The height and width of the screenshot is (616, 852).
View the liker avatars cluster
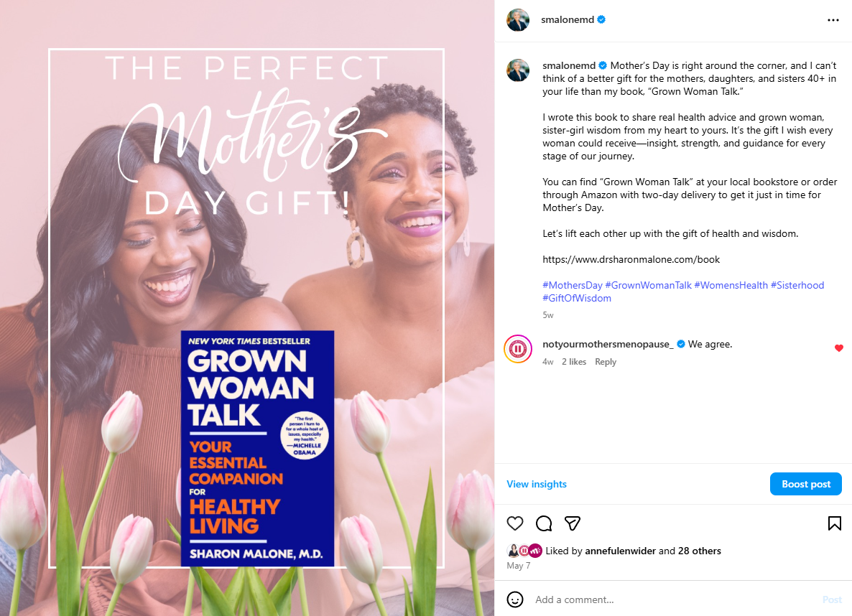pyautogui.click(x=524, y=551)
